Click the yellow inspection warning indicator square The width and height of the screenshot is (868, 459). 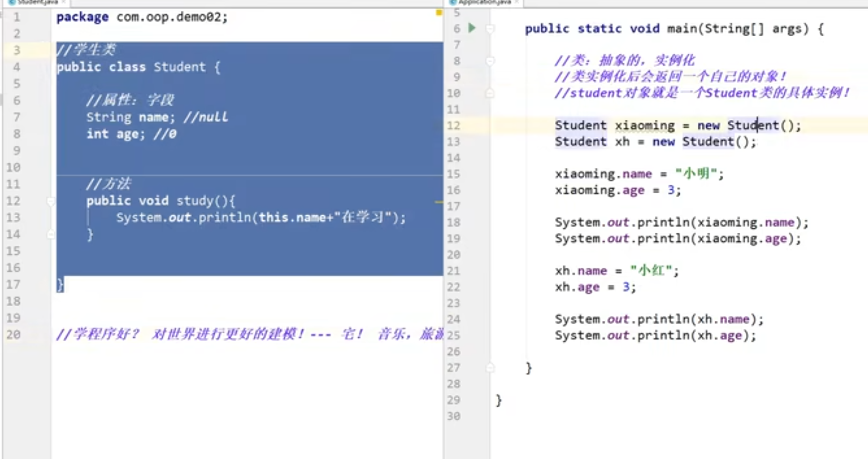[x=439, y=12]
